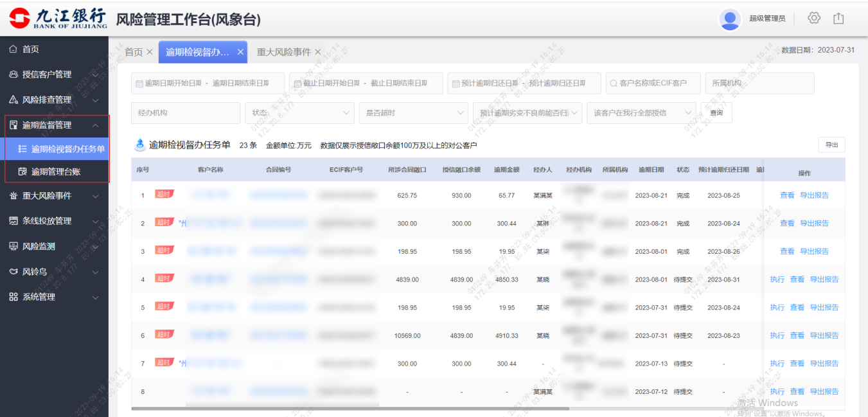Click the 授信客户管理 sidebar icon
868x417 pixels.
pyautogui.click(x=13, y=75)
